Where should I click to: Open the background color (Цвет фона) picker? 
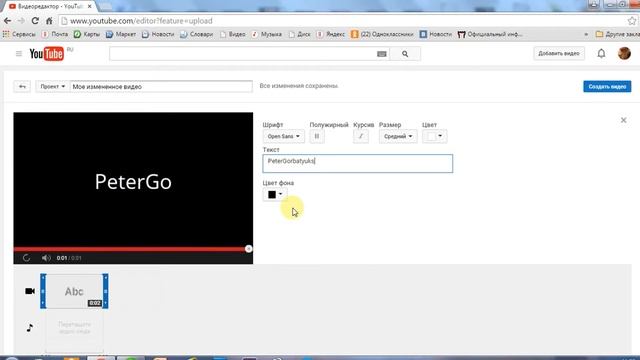click(275, 195)
